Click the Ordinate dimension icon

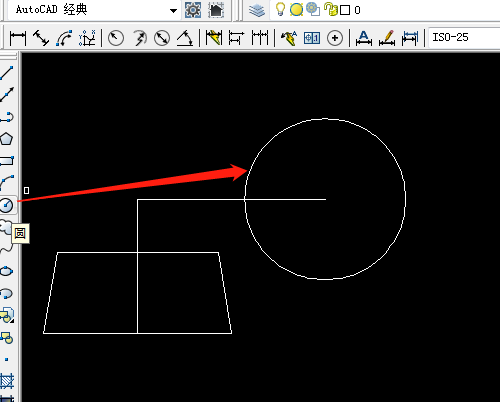pos(87,38)
